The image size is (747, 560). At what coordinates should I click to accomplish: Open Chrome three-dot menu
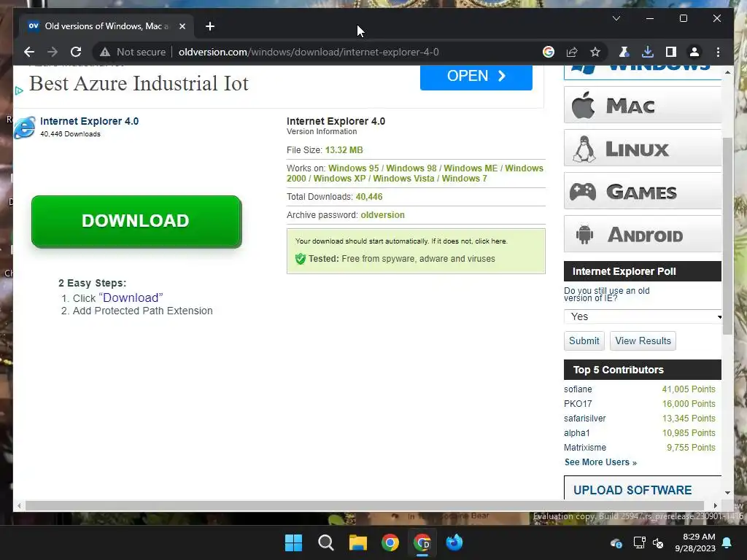pyautogui.click(x=718, y=52)
